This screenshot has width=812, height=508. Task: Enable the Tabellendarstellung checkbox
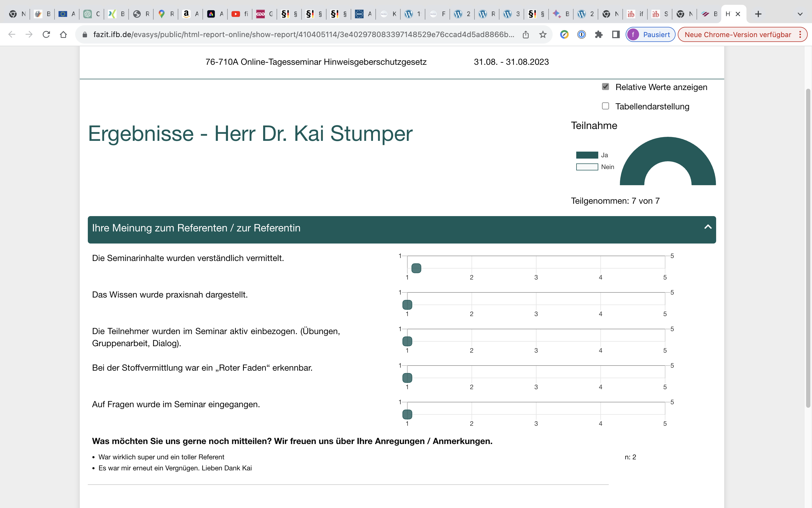tap(605, 106)
